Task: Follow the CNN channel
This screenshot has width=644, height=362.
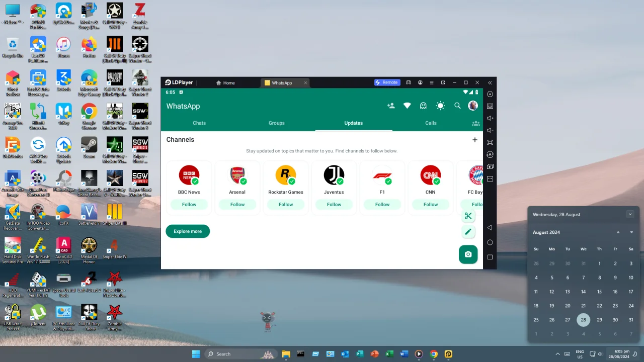Action: (431, 205)
